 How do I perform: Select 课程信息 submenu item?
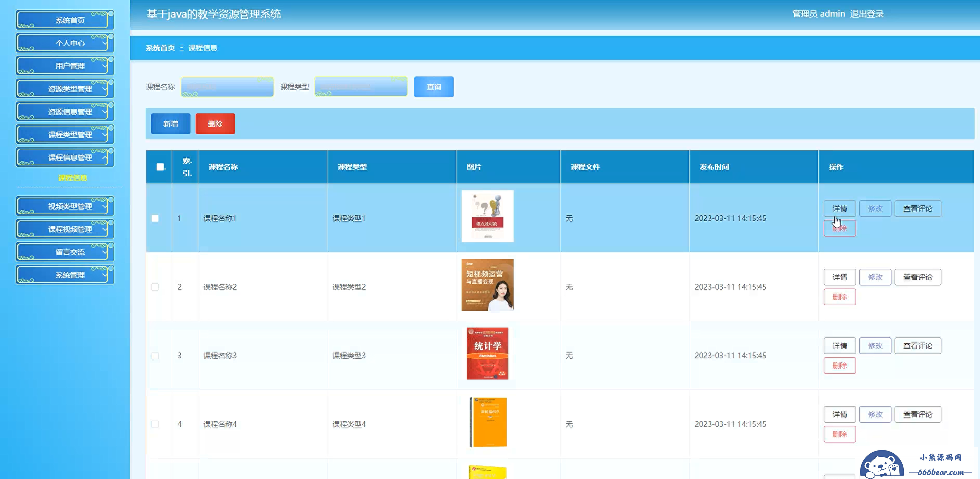click(72, 178)
